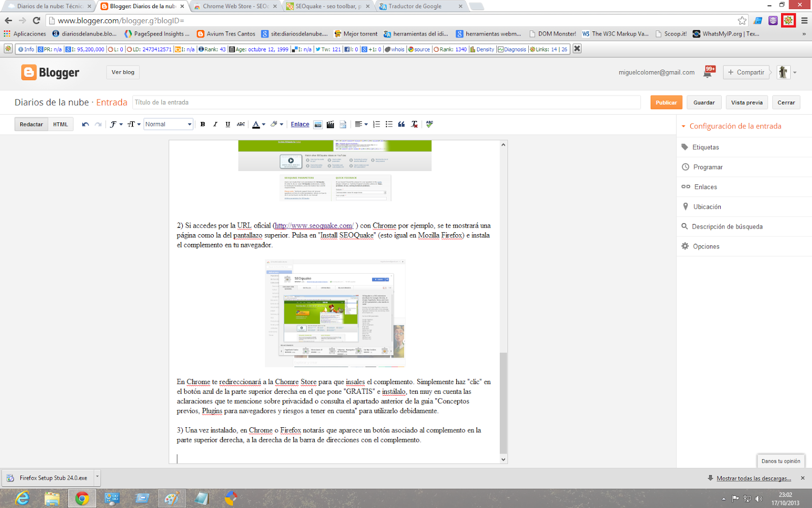The width and height of the screenshot is (812, 508).
Task: Show more bookmarks with the overflow chevron
Action: click(x=804, y=34)
